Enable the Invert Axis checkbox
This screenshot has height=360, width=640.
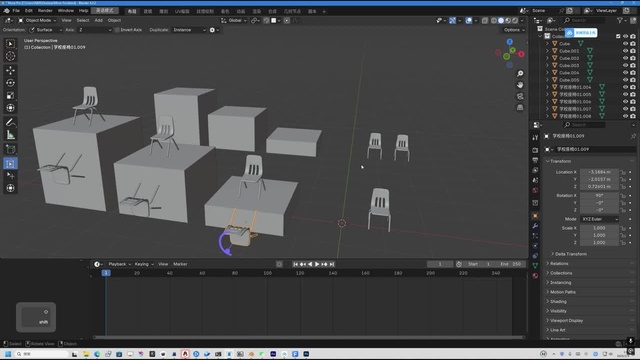pos(117,30)
